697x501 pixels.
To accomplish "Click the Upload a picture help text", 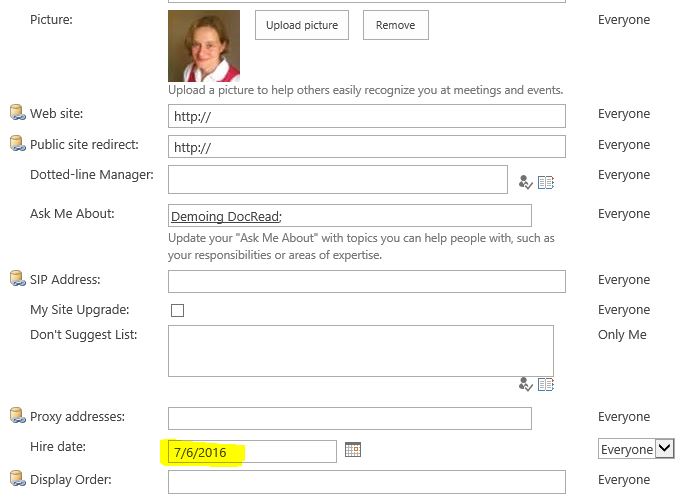I will pyautogui.click(x=365, y=90).
